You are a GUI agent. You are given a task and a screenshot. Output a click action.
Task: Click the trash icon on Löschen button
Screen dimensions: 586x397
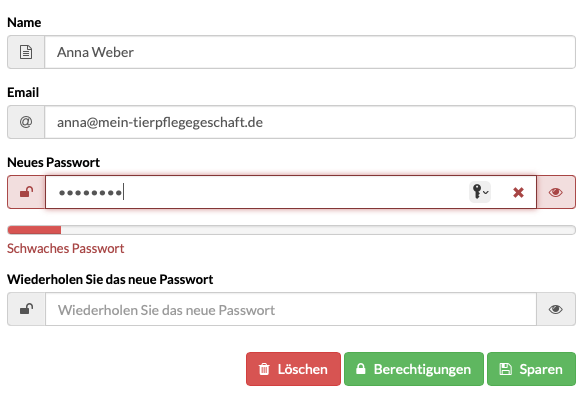(264, 369)
